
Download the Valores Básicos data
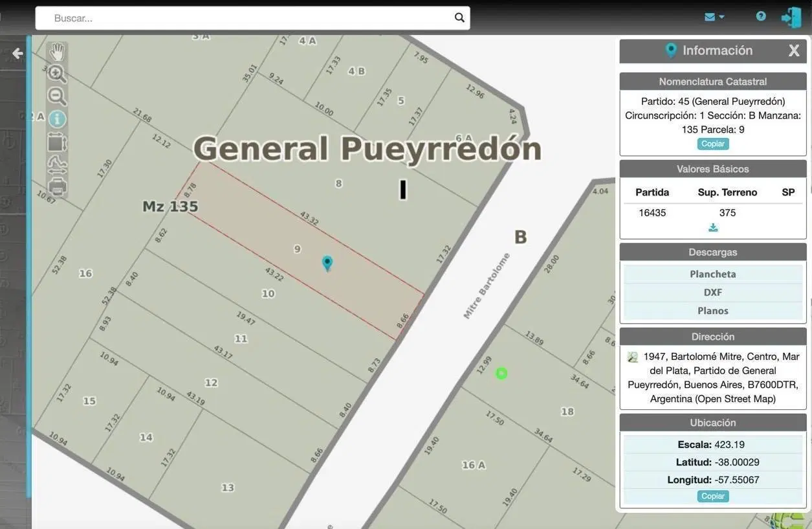pos(713,227)
